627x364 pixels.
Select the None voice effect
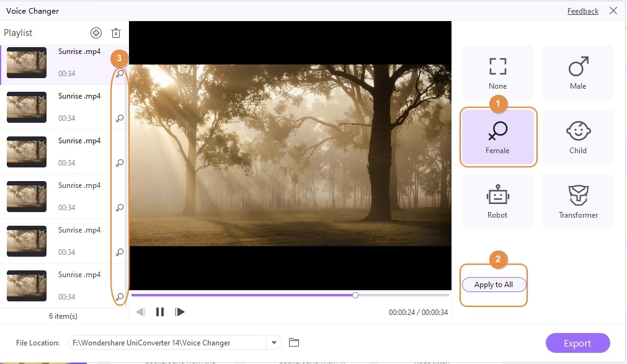498,73
